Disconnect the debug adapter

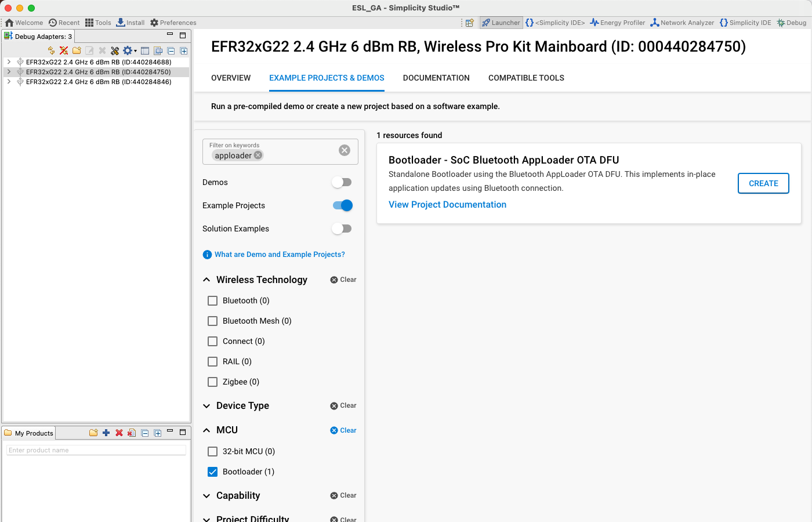pyautogui.click(x=63, y=50)
